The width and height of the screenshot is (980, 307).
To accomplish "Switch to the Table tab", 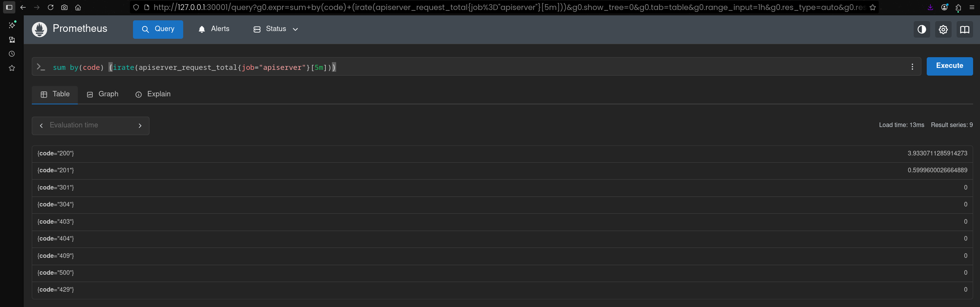I will [x=55, y=94].
